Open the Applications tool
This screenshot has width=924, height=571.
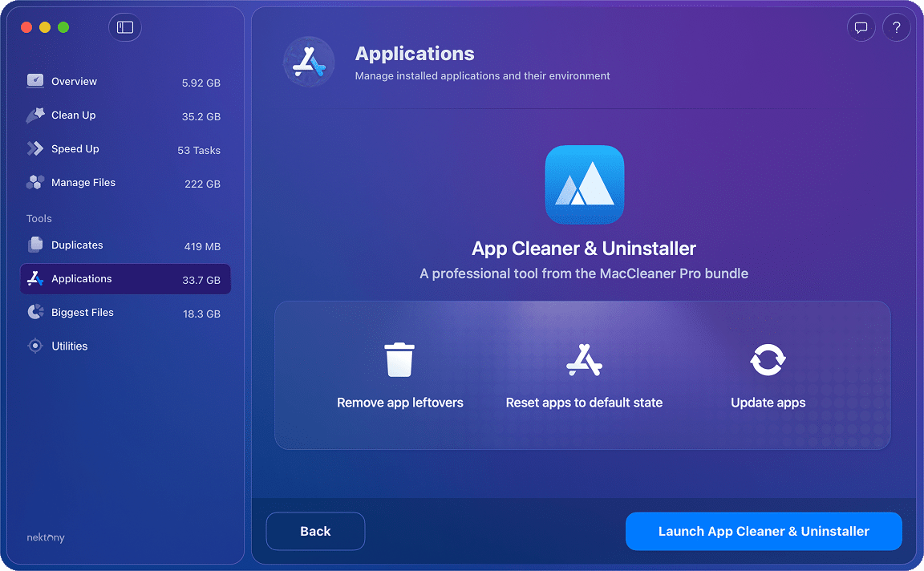82,278
